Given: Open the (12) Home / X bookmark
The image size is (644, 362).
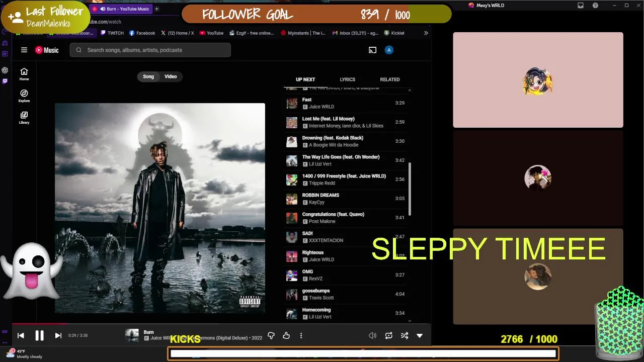Looking at the screenshot, I should (177, 33).
